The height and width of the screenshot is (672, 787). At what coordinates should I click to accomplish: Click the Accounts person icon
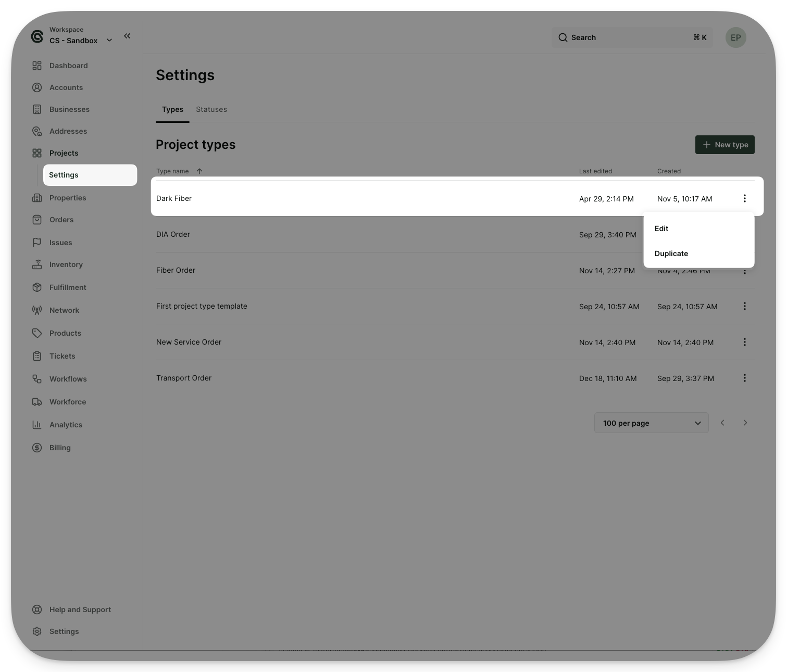pyautogui.click(x=37, y=87)
